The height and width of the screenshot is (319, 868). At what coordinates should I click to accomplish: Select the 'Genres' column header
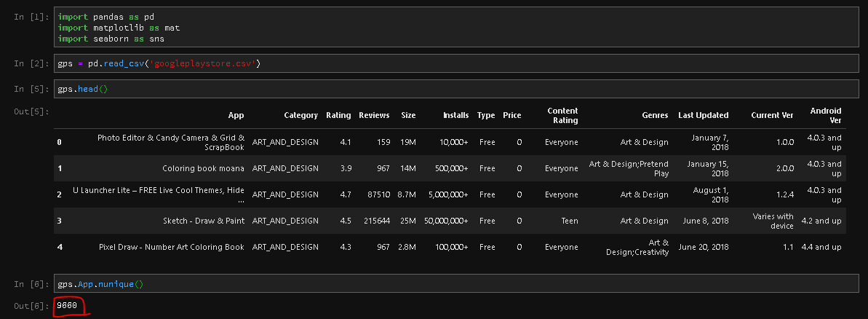point(655,115)
